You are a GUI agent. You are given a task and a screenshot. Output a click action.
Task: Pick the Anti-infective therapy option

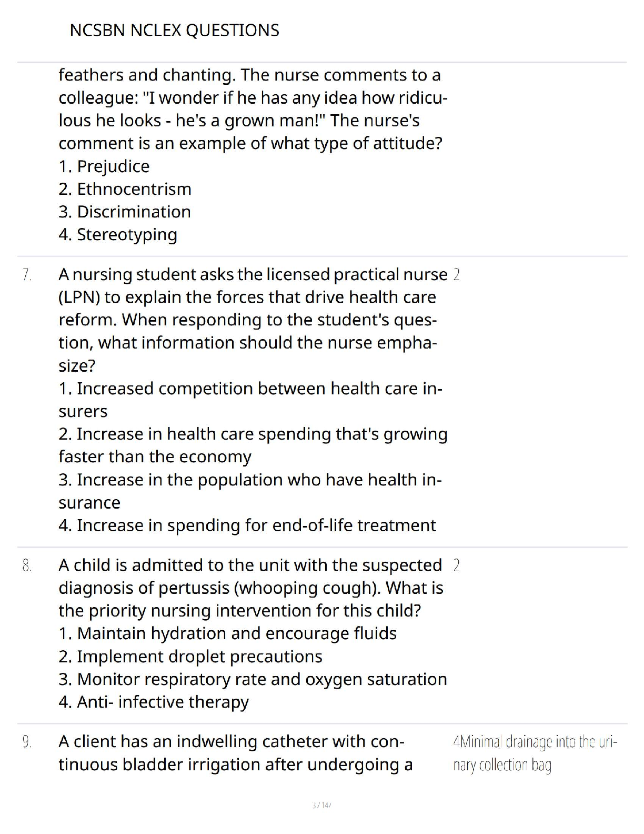coord(154,702)
